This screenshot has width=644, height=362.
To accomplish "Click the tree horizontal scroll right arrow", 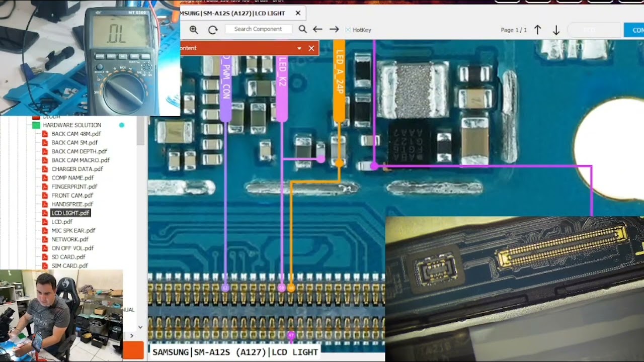I will [x=132, y=335].
